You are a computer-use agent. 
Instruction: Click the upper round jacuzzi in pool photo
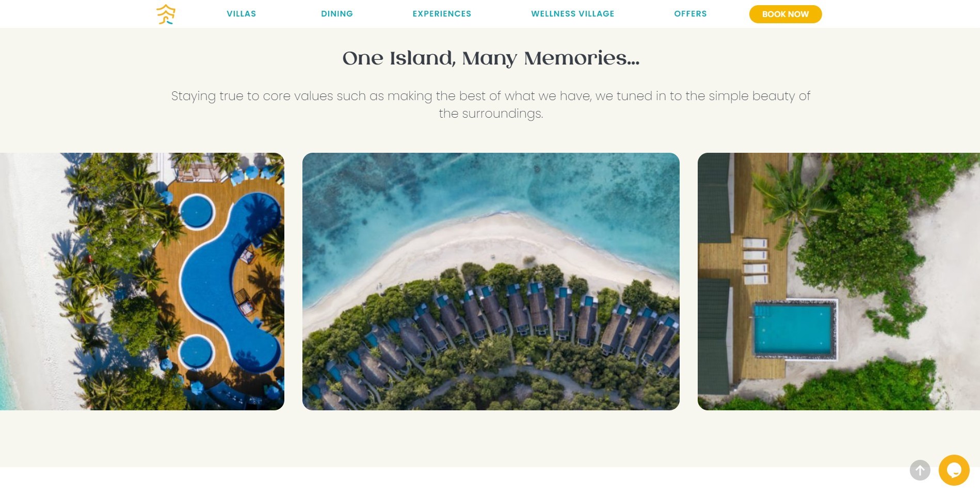pyautogui.click(x=196, y=212)
